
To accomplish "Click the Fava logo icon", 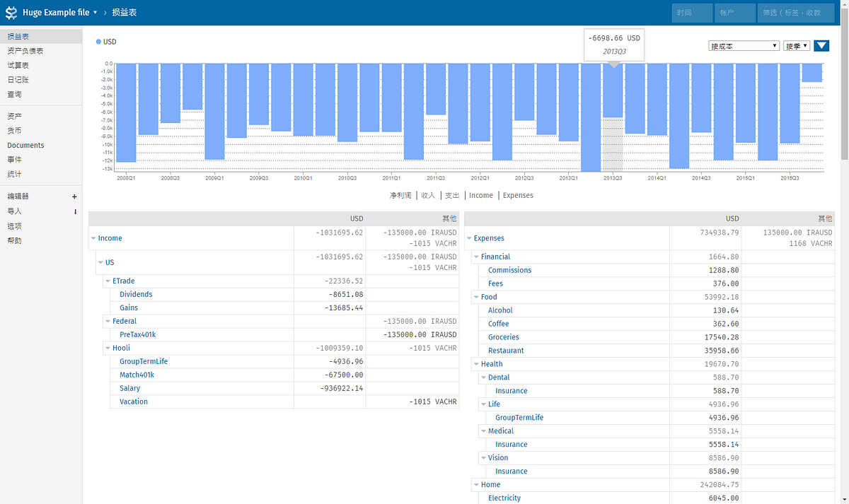I will 11,13.
